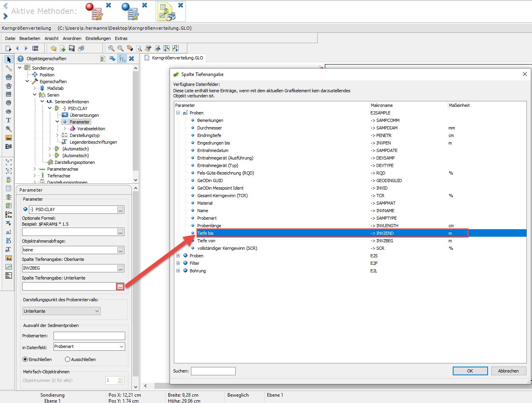Click the open folder toolbar icon
The height and width of the screenshot is (403, 532).
(x=53, y=48)
